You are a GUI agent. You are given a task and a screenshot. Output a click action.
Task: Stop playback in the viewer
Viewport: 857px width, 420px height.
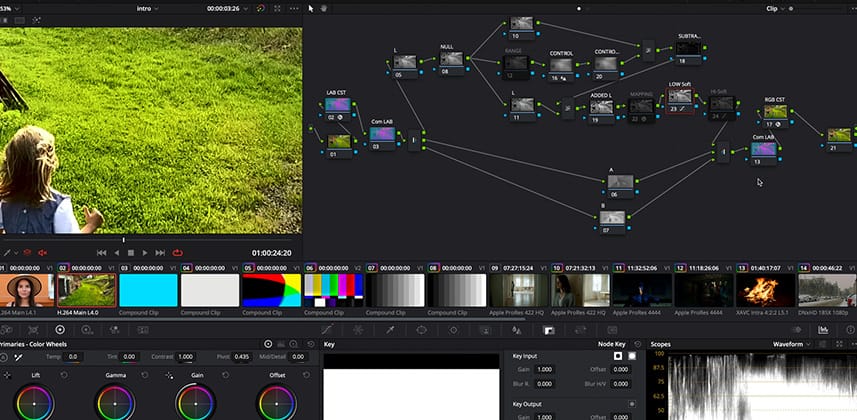(131, 253)
